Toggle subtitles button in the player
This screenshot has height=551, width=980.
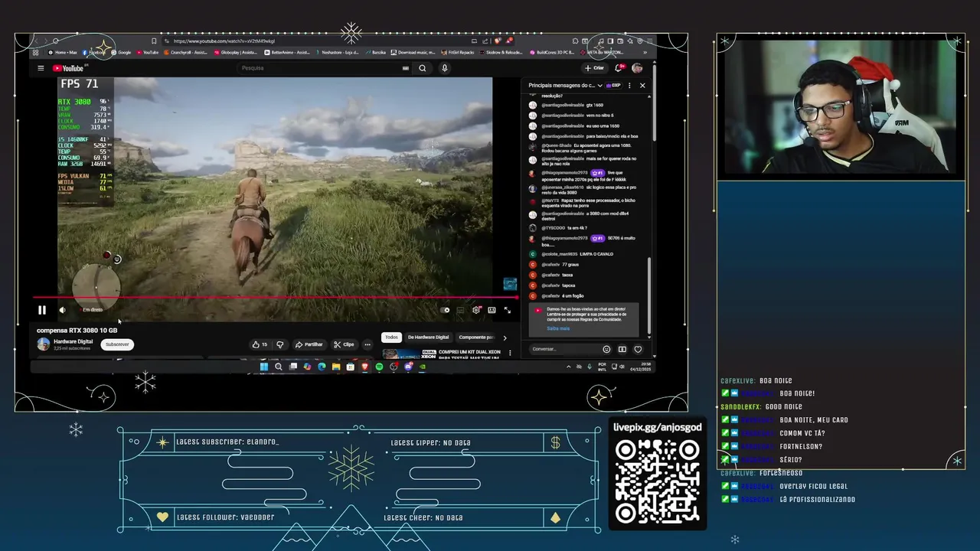460,310
